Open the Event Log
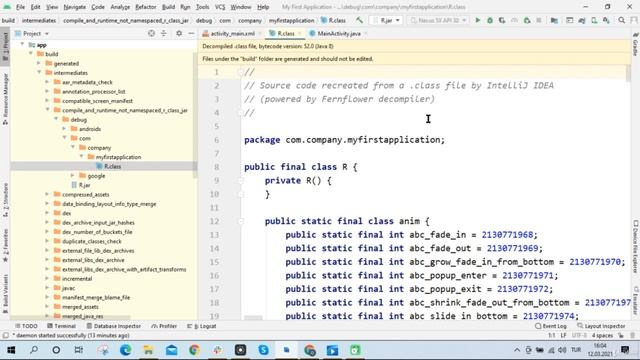This screenshot has width=640, height=360. tap(551, 326)
